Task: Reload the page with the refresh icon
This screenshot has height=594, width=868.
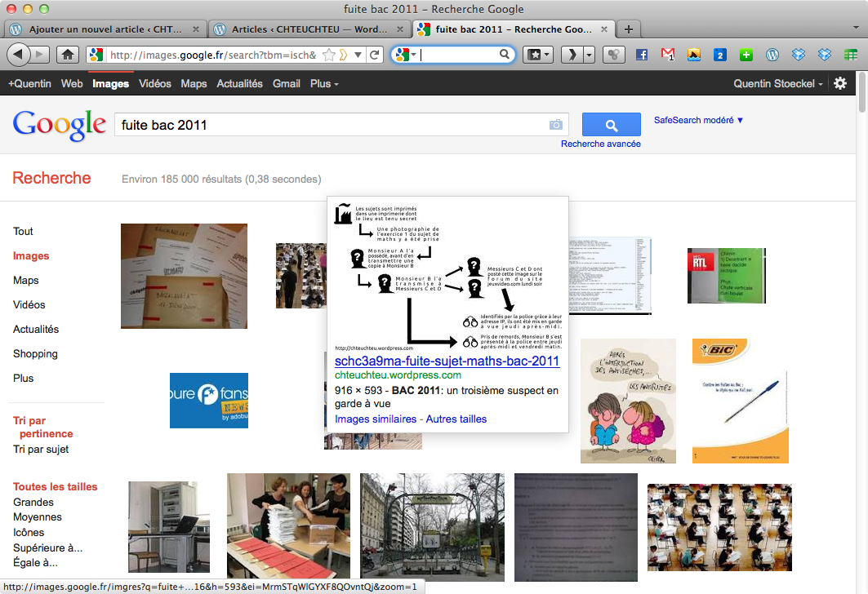Action: click(x=375, y=55)
